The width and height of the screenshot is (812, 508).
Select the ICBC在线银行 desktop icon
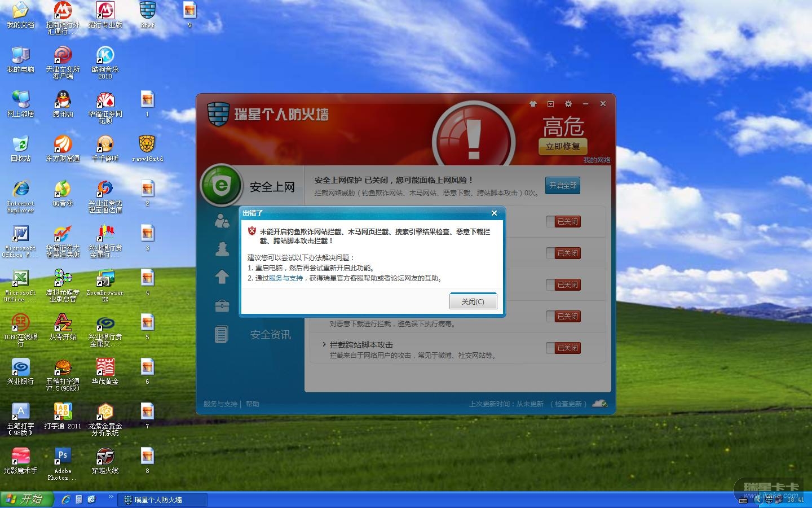click(x=20, y=330)
